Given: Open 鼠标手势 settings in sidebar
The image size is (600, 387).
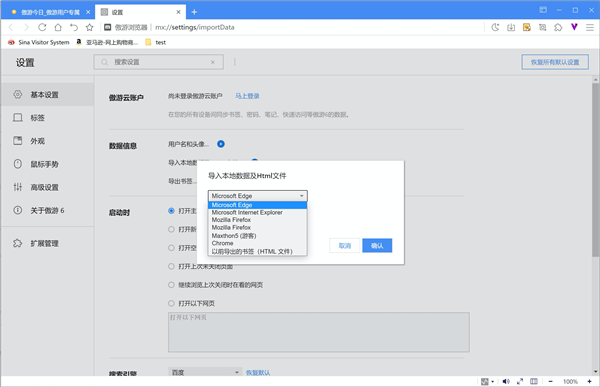Looking at the screenshot, I should (47, 164).
